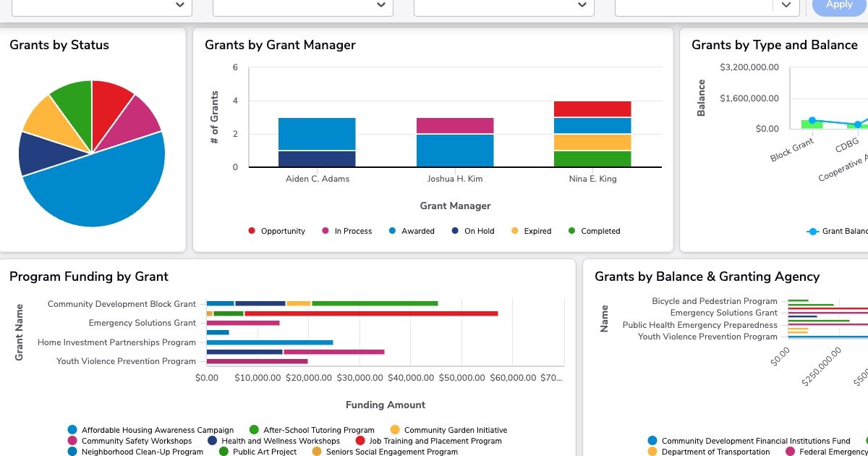Toggle the Opportunity legend item

pyautogui.click(x=277, y=231)
